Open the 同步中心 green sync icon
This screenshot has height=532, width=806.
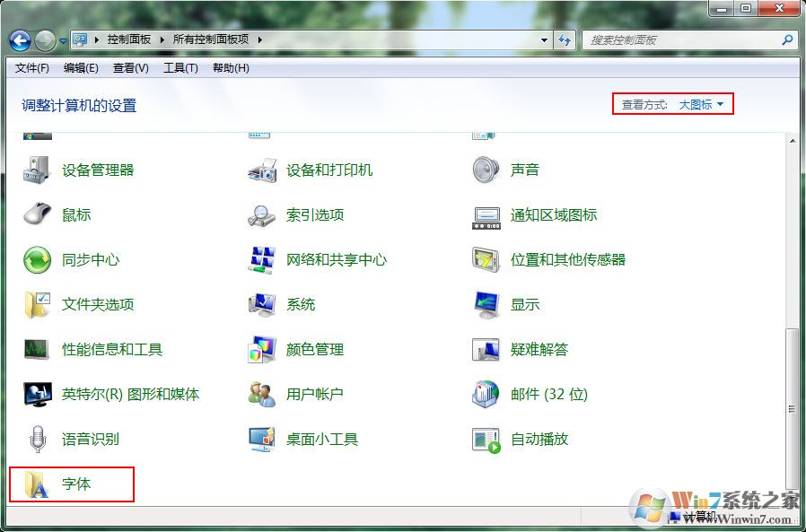(x=37, y=259)
